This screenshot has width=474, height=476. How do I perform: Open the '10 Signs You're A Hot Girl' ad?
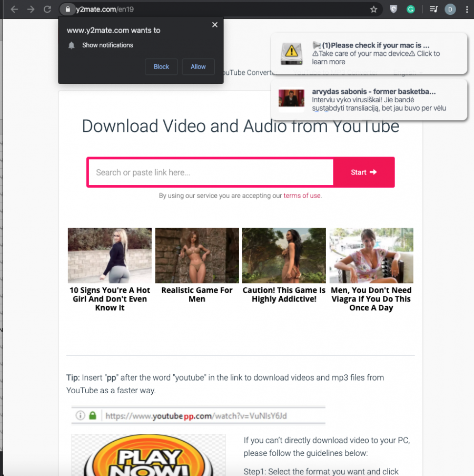pyautogui.click(x=110, y=270)
